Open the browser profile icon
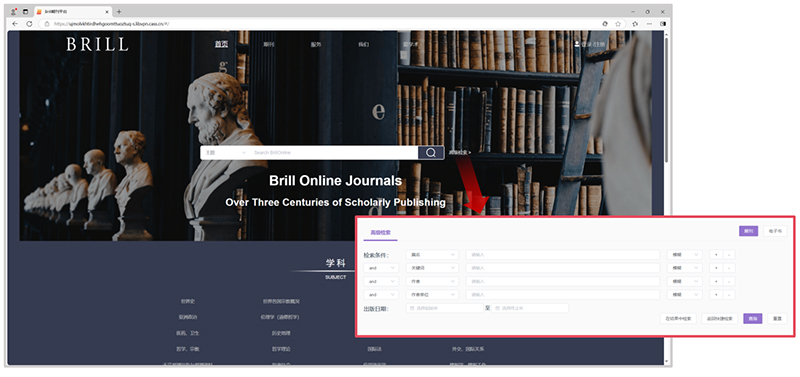800x377 pixels. point(14,12)
